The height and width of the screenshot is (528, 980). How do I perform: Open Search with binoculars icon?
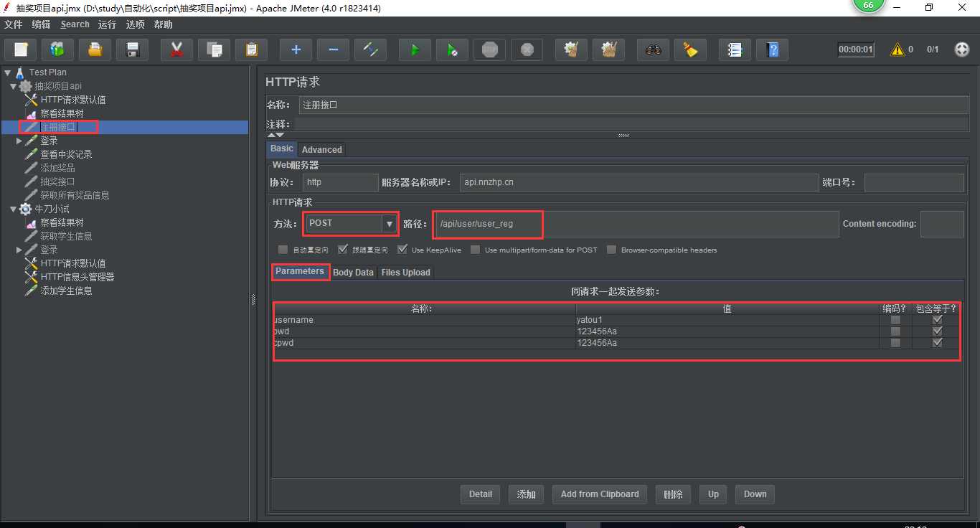(653, 49)
